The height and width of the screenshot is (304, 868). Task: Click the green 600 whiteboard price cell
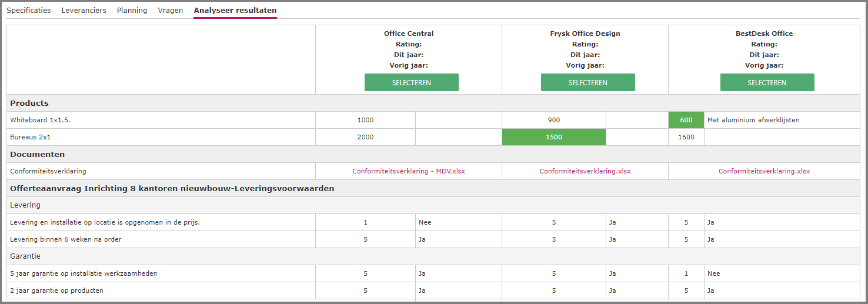686,120
